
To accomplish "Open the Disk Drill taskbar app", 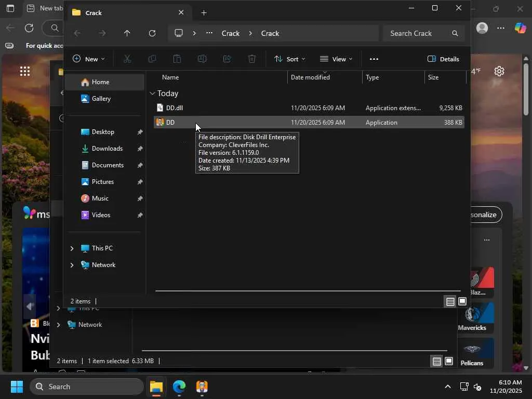I will [x=202, y=387].
